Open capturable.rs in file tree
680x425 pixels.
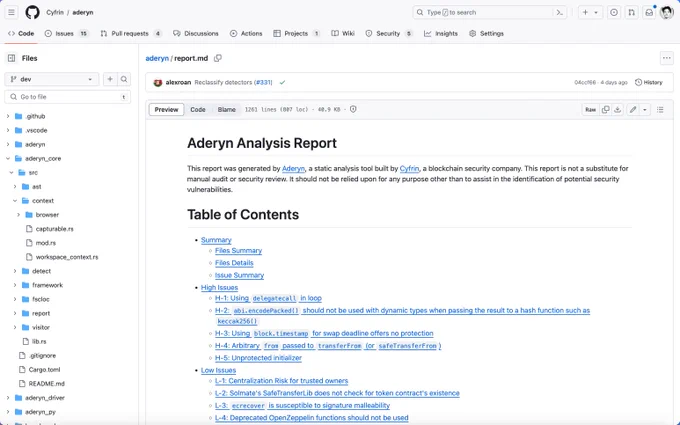[55, 229]
